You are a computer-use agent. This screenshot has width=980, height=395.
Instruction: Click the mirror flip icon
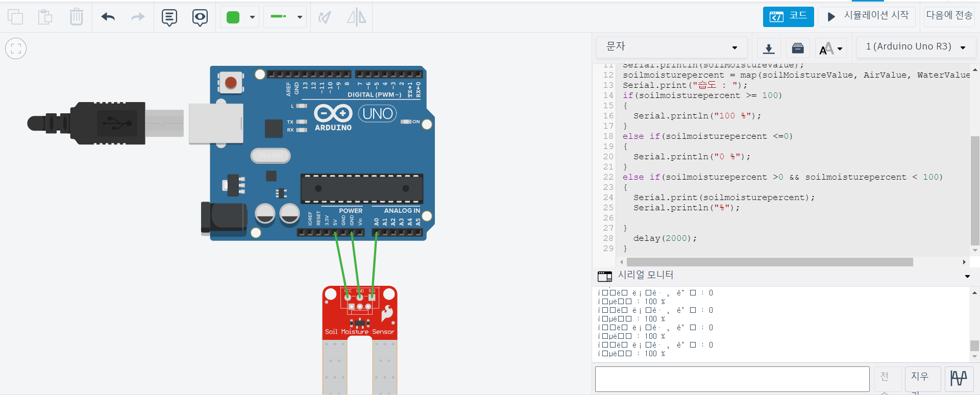click(356, 17)
